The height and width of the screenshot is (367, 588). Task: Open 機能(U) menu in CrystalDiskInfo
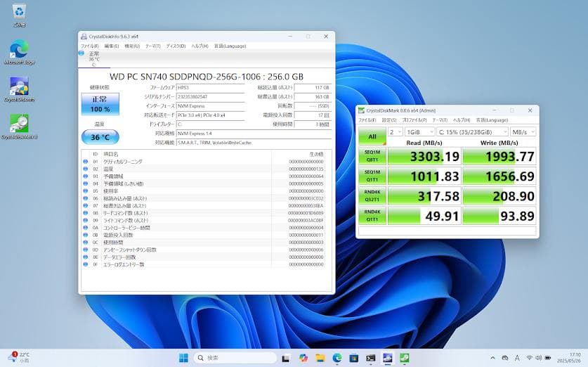[132, 46]
